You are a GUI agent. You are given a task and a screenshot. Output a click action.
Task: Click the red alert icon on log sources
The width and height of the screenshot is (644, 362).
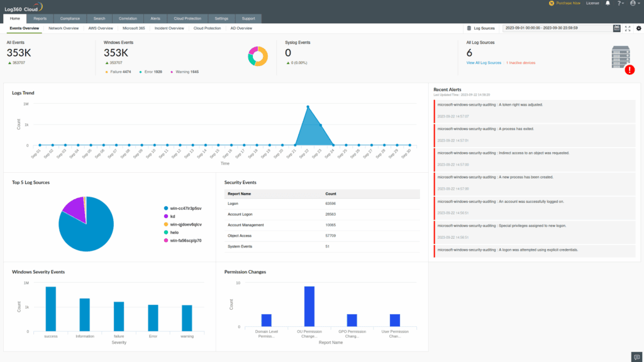[630, 70]
